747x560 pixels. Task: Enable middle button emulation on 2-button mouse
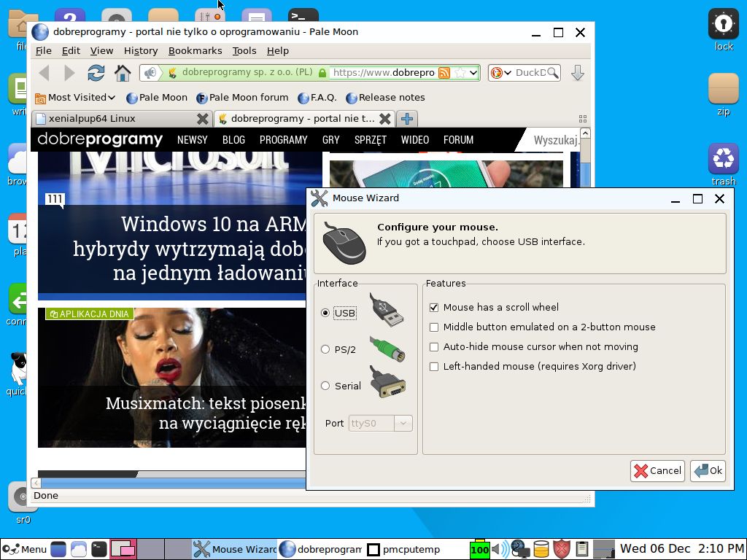point(434,327)
